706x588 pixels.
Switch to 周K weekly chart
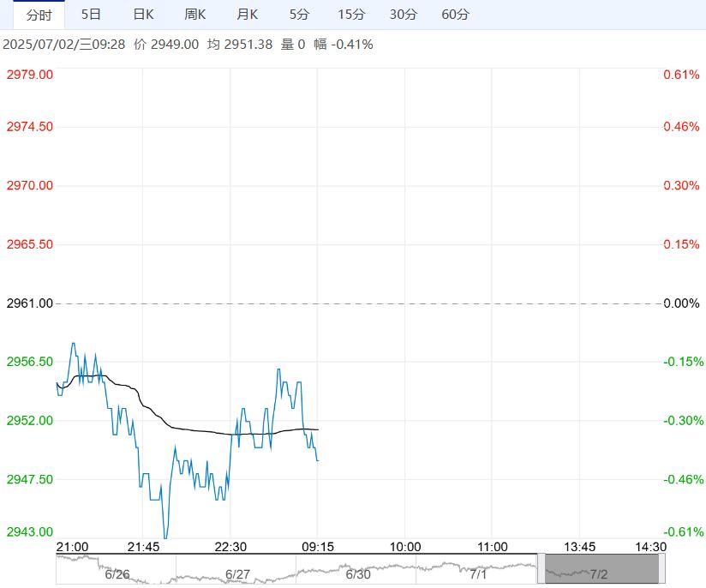coord(195,15)
